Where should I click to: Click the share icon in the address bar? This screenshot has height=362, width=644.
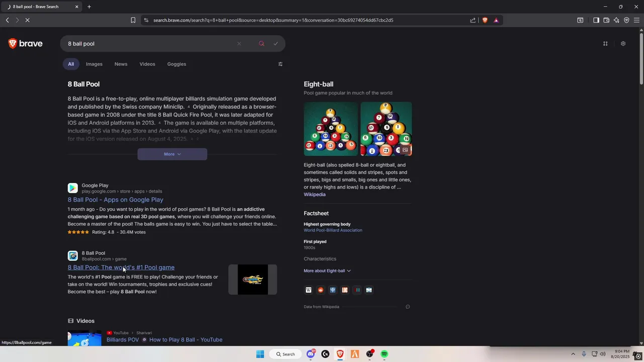coord(473,20)
